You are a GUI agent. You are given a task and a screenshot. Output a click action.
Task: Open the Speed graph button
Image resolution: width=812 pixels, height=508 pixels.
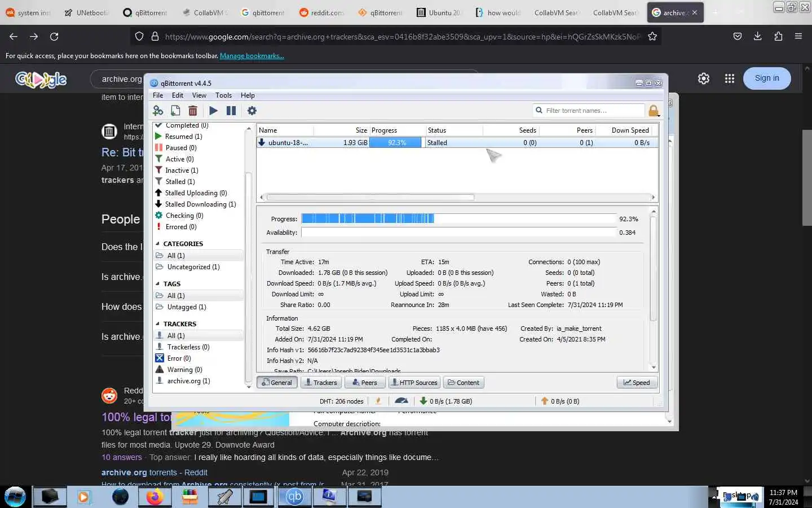coord(637,383)
